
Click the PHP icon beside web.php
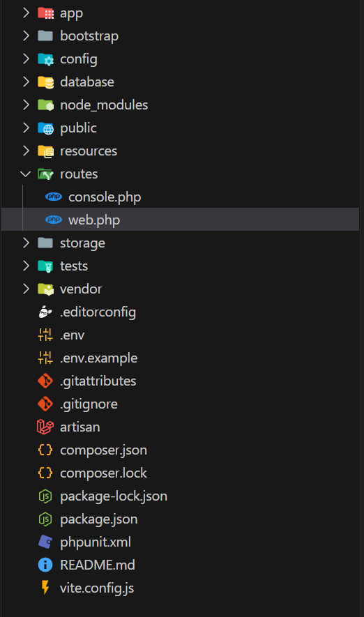click(x=54, y=220)
